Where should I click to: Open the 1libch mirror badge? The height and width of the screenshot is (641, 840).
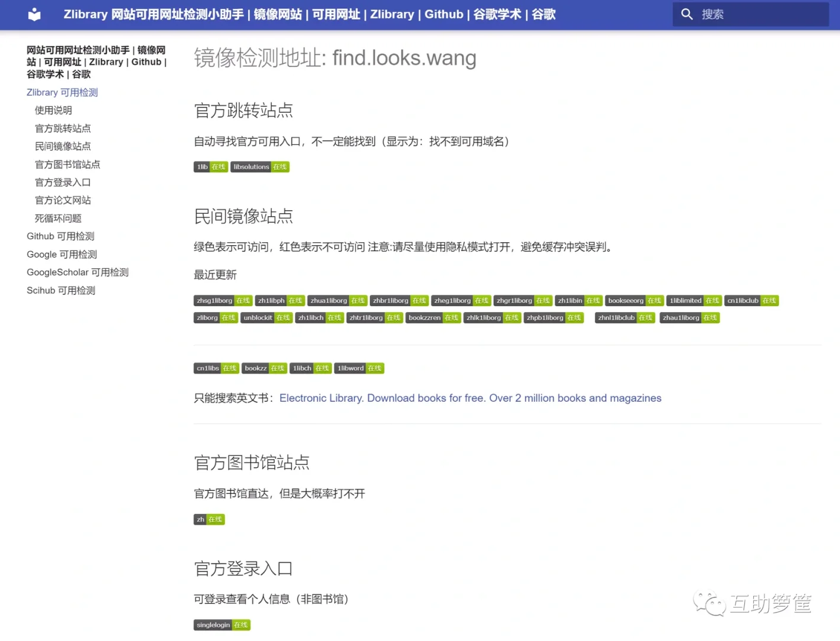point(310,369)
